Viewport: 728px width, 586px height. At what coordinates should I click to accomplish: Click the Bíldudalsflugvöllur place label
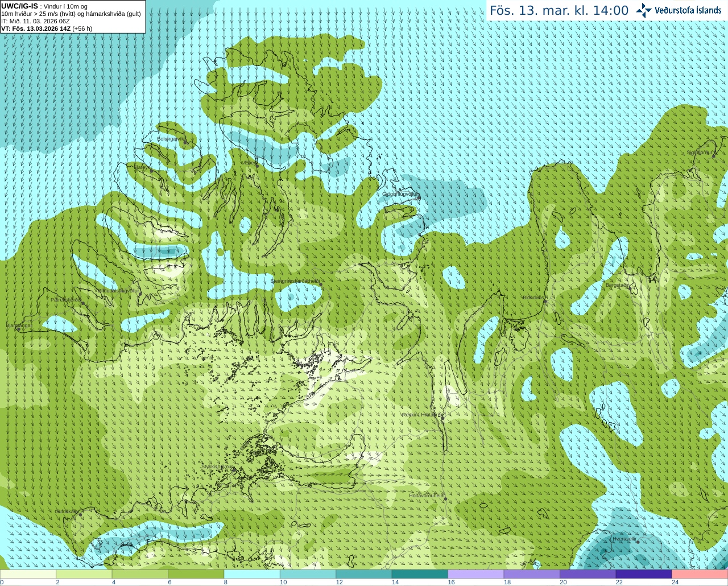coord(119,290)
